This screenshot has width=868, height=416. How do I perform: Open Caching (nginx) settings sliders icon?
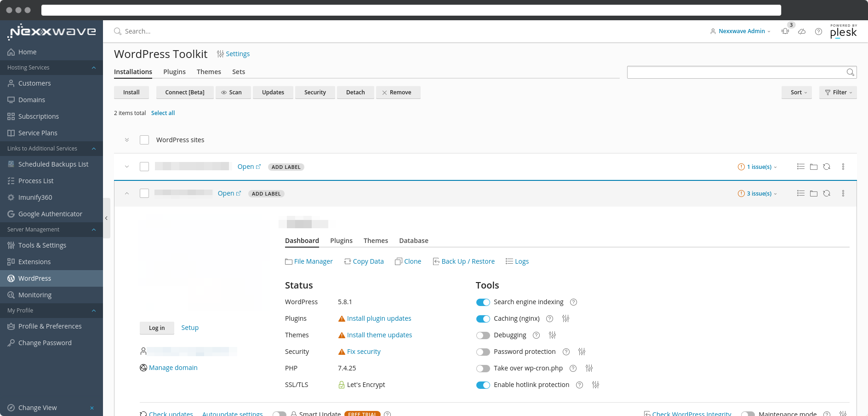coord(565,318)
